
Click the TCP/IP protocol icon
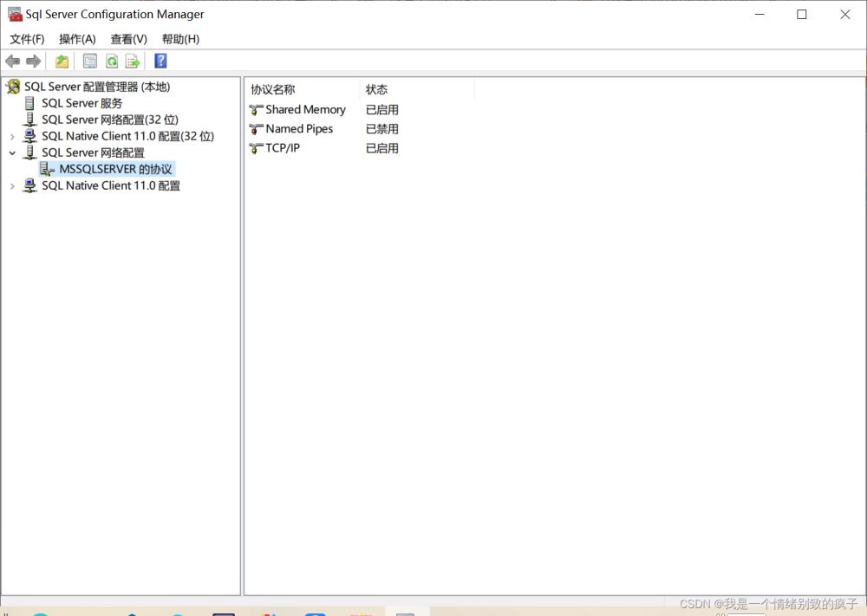click(256, 148)
